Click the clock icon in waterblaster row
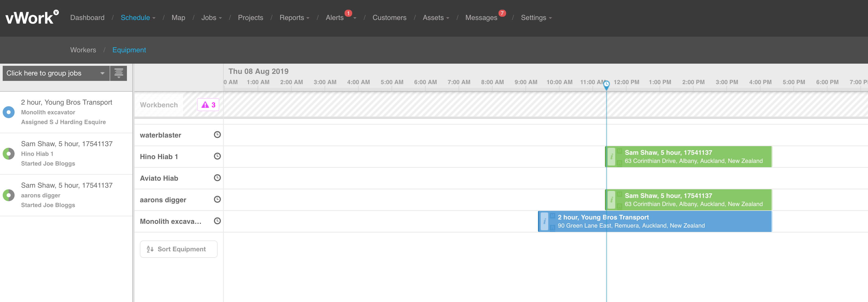 217,135
